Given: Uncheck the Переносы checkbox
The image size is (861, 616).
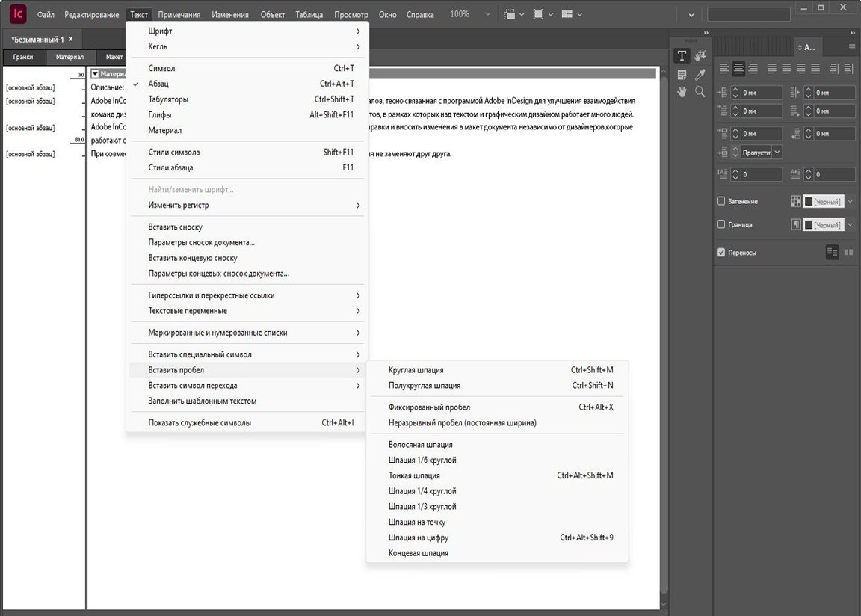Looking at the screenshot, I should [x=721, y=253].
